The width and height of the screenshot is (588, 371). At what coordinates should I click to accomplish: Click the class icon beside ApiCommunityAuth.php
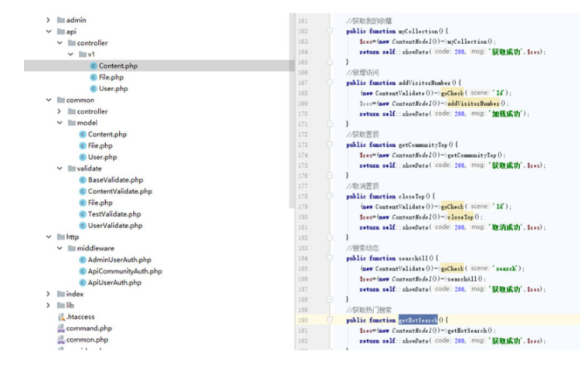click(82, 272)
